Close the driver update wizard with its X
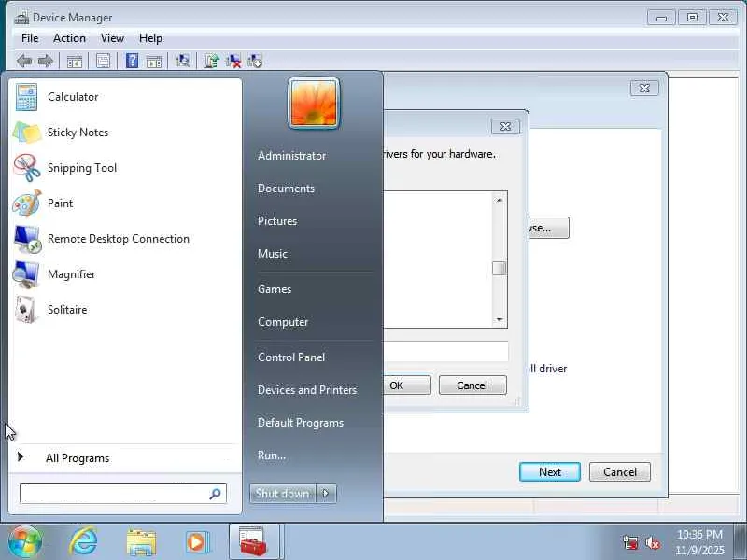 [x=644, y=88]
